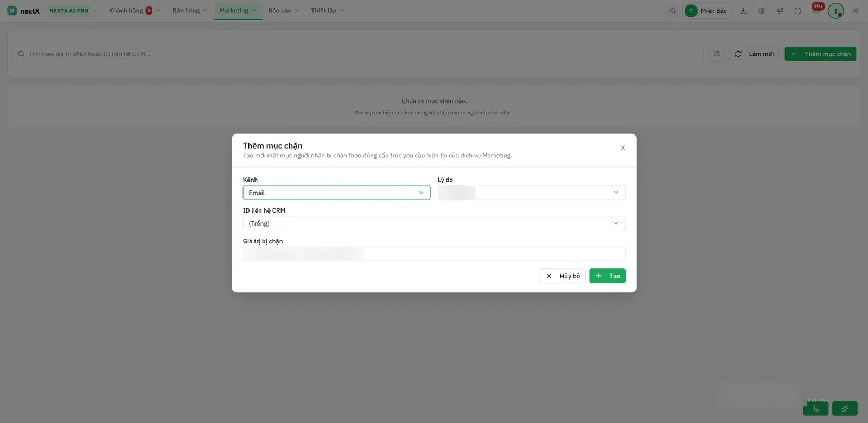Image resolution: width=868 pixels, height=423 pixels.
Task: Switch the Miền Bắc workspace selector
Action: [707, 11]
